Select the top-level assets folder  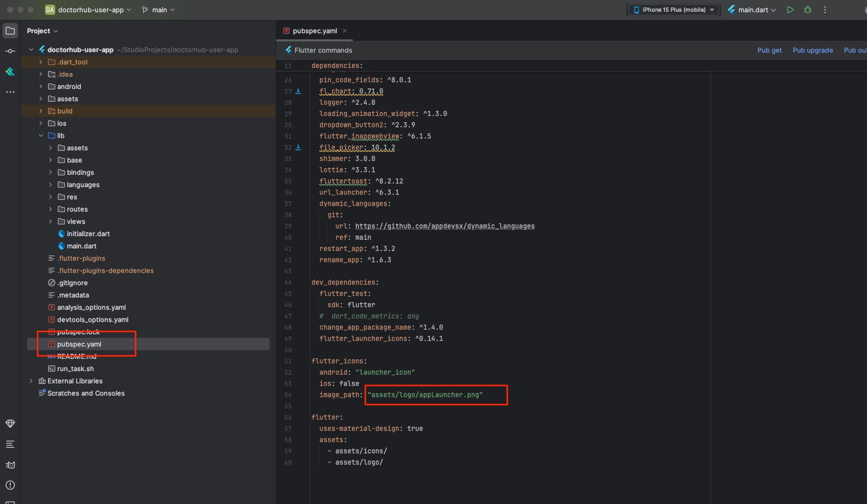click(68, 99)
